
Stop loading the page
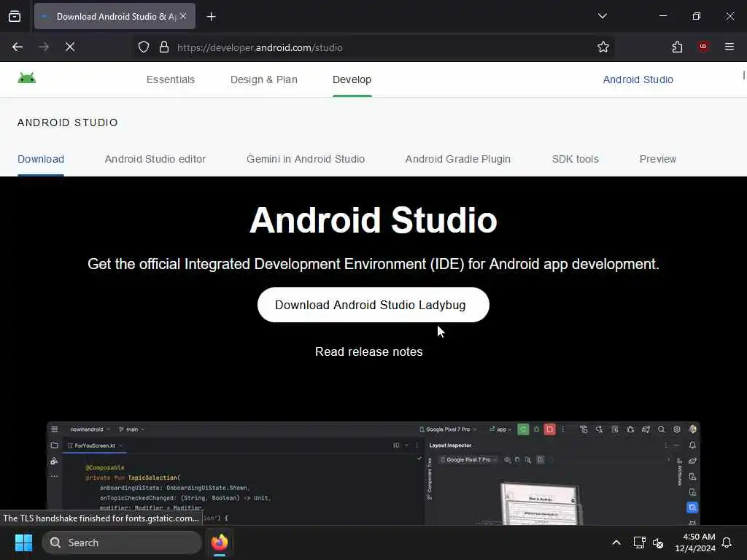coord(70,47)
